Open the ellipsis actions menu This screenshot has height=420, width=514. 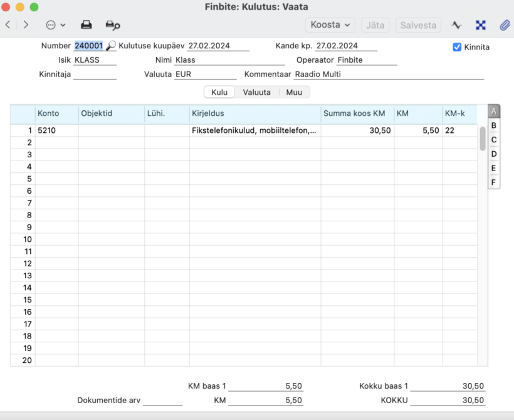click(x=55, y=25)
